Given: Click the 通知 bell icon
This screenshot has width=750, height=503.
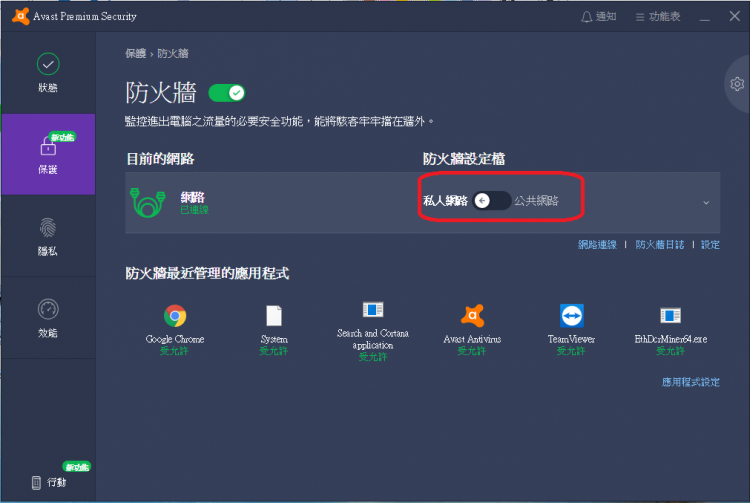Looking at the screenshot, I should (x=587, y=17).
